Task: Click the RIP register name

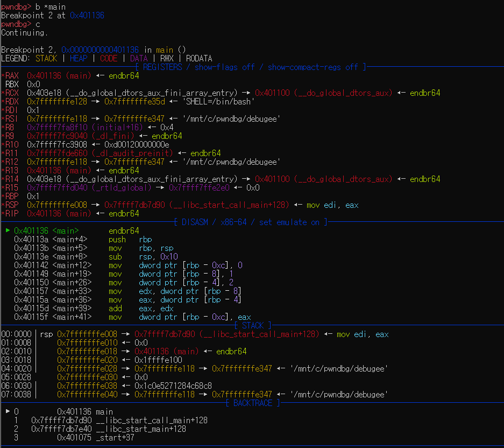Action: (x=12, y=214)
